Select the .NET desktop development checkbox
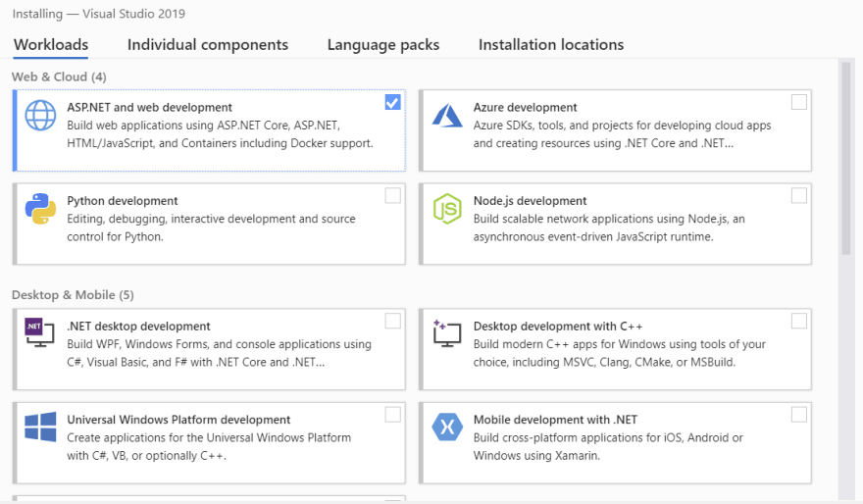 pos(392,322)
